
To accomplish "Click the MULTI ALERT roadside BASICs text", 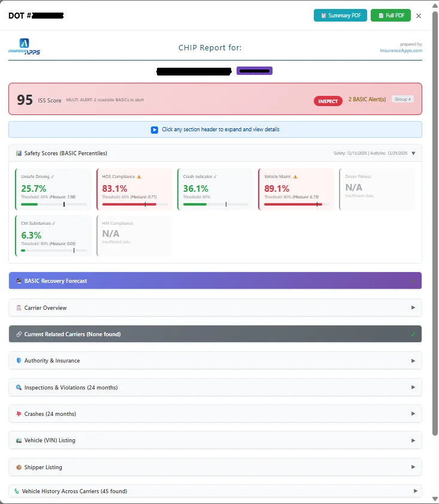I will click(105, 99).
